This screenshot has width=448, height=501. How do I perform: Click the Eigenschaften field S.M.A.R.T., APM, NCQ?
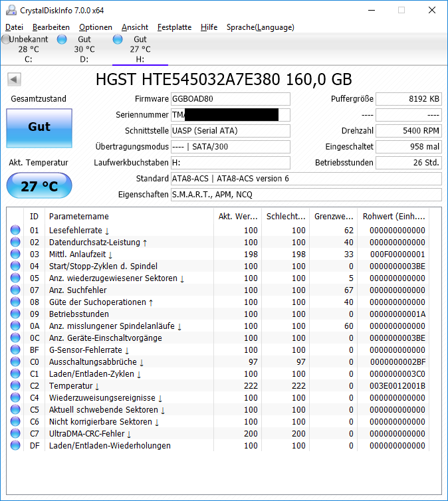(x=306, y=195)
